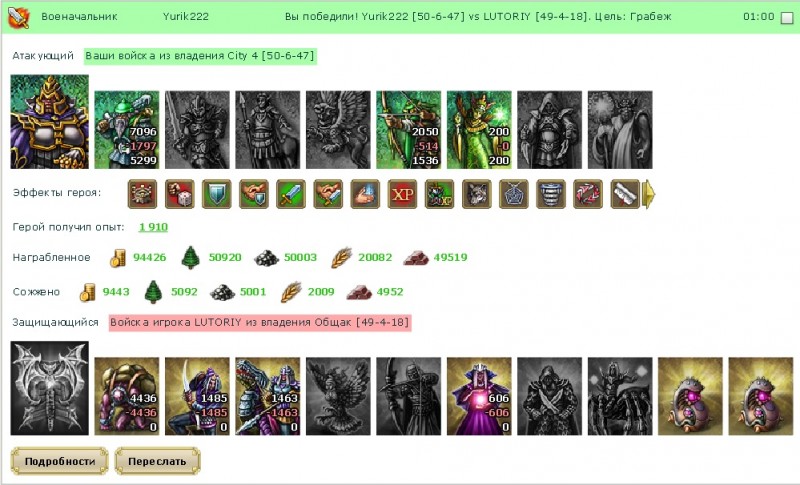The width and height of the screenshot is (800, 485).
Task: Tick the report selection checkbox
Action: point(787,18)
